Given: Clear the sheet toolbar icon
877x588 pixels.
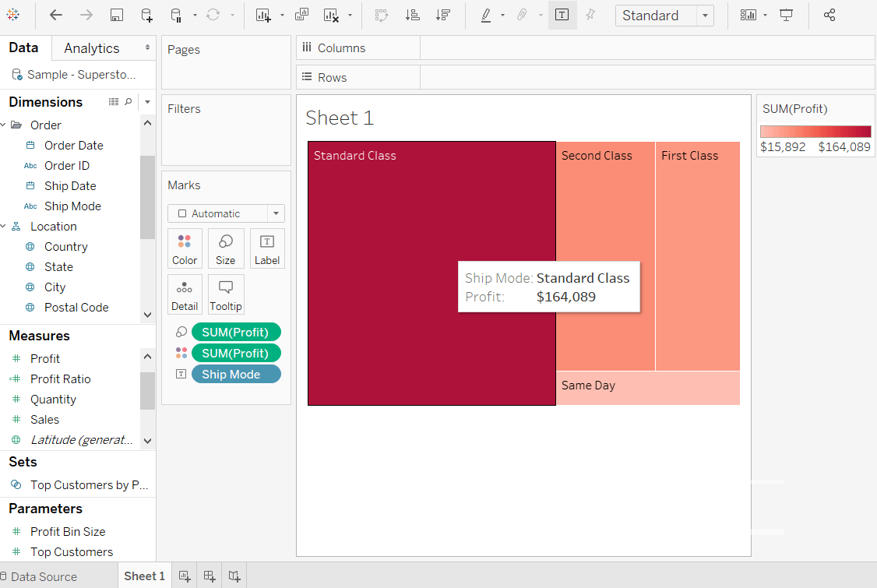Looking at the screenshot, I should [x=331, y=15].
